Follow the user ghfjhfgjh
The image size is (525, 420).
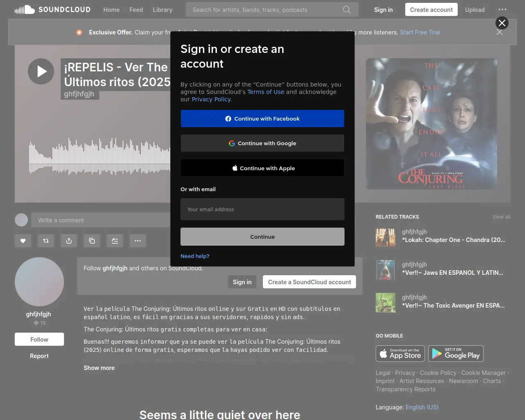[x=39, y=339]
